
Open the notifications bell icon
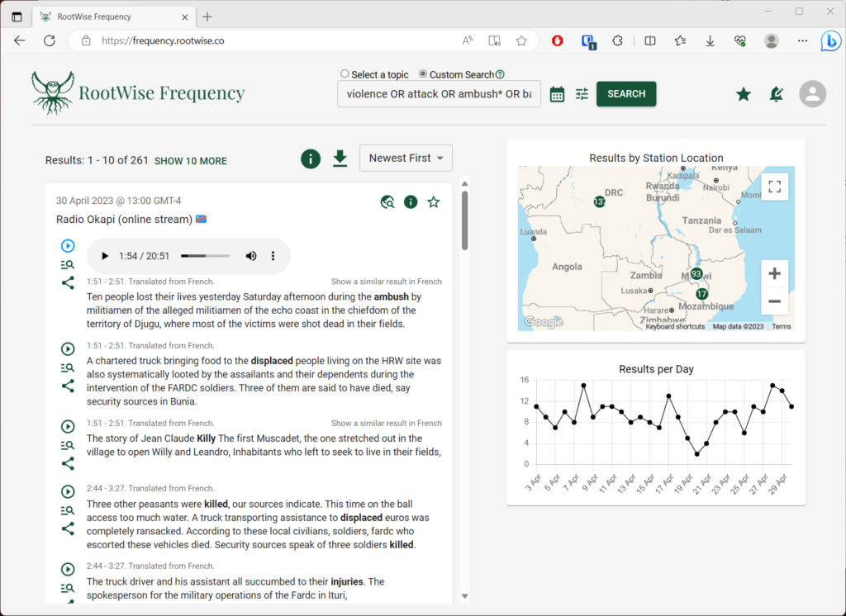click(776, 94)
